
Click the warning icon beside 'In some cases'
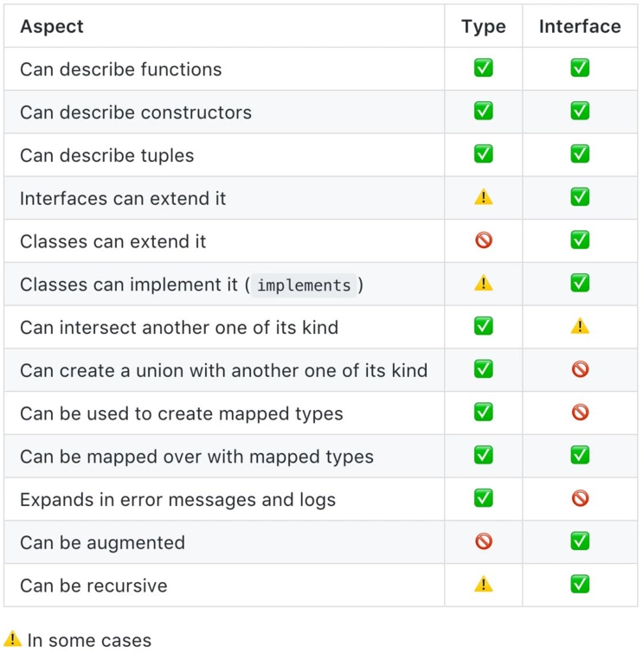tap(12, 638)
